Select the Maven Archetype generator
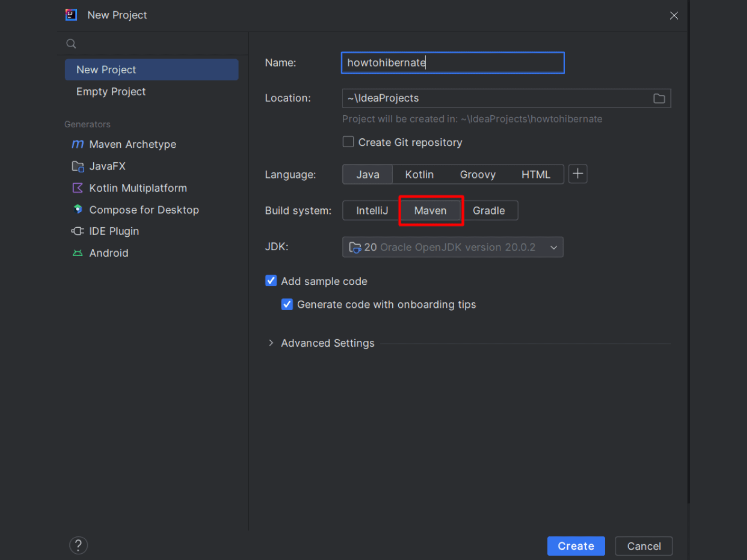 tap(124, 144)
